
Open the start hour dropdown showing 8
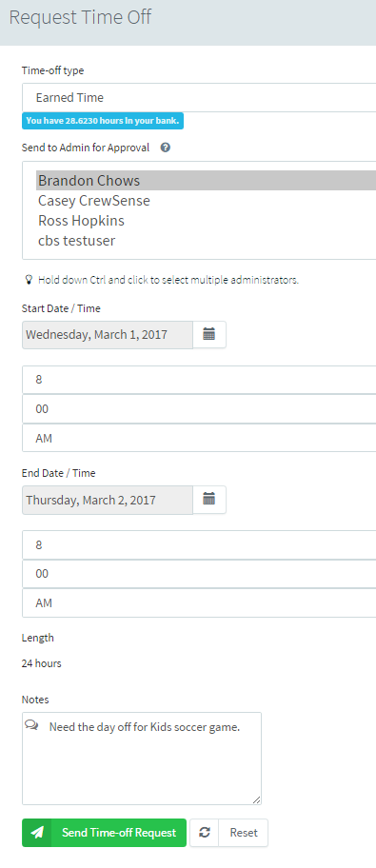[199, 380]
